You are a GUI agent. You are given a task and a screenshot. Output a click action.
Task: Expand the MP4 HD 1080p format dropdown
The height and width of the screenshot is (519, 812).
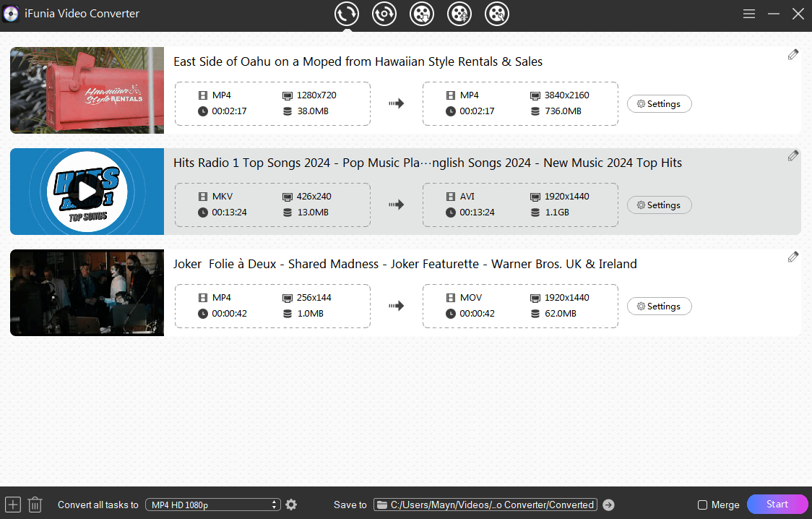click(x=212, y=505)
